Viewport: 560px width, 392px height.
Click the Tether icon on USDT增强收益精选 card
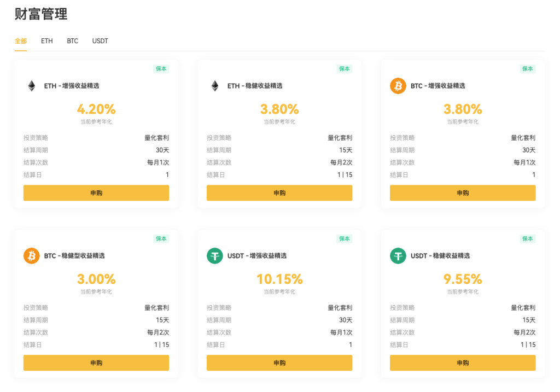[214, 256]
